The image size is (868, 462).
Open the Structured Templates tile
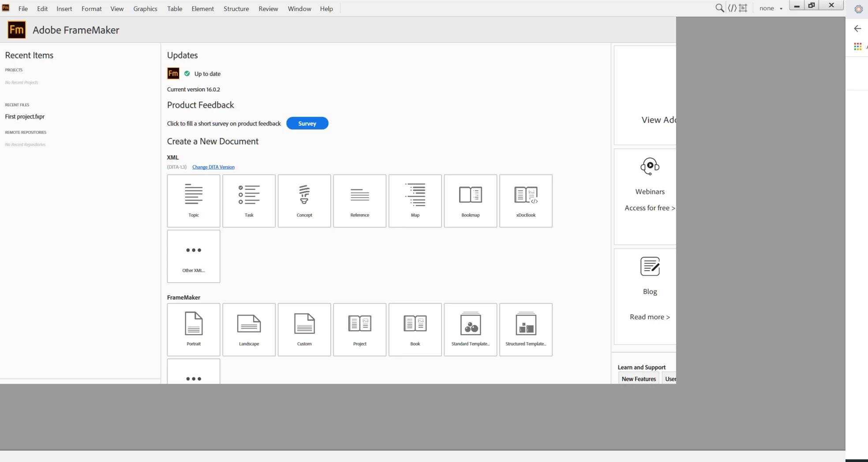click(x=526, y=330)
